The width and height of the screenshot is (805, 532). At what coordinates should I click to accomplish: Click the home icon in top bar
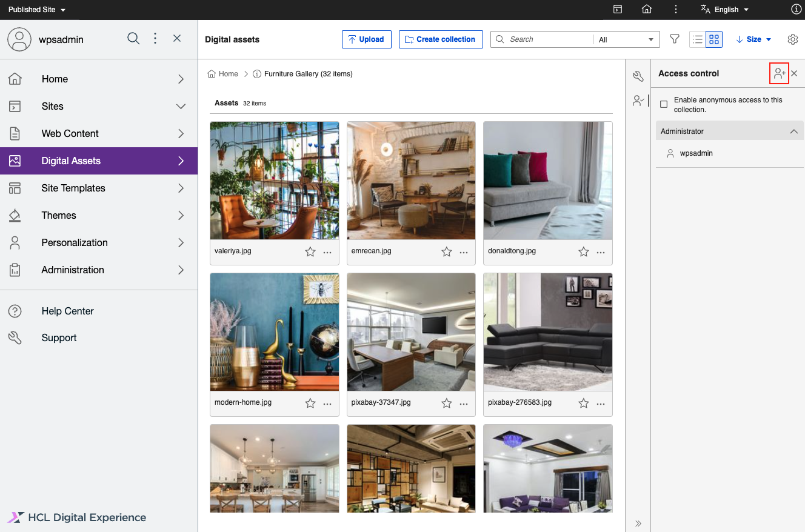(x=647, y=9)
